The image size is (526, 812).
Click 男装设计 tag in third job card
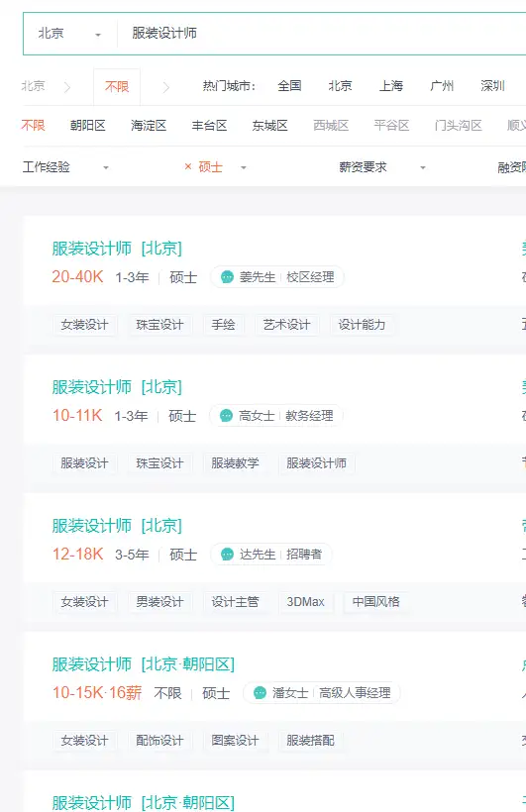[159, 602]
